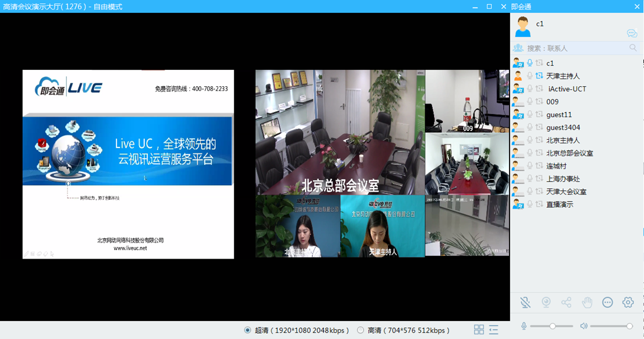Click the microphone icon beside the volume slider
This screenshot has width=644, height=339.
click(x=524, y=326)
